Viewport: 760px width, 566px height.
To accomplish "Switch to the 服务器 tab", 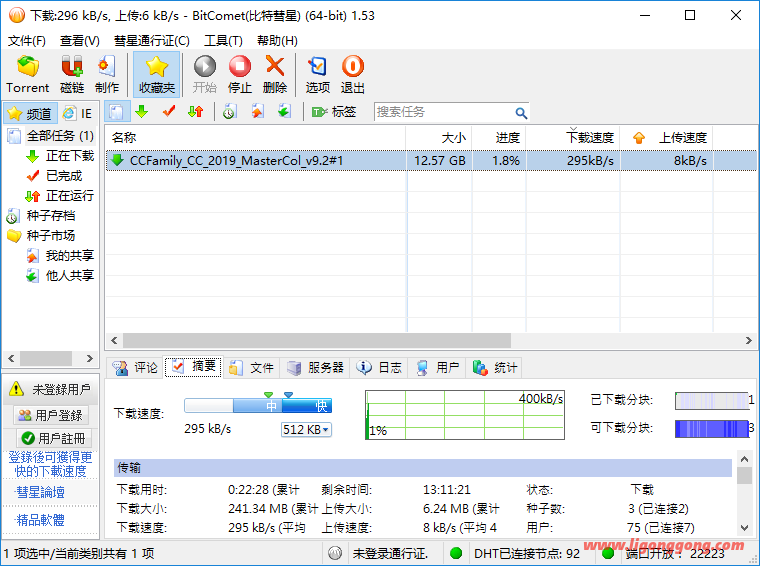I will pyautogui.click(x=315, y=367).
